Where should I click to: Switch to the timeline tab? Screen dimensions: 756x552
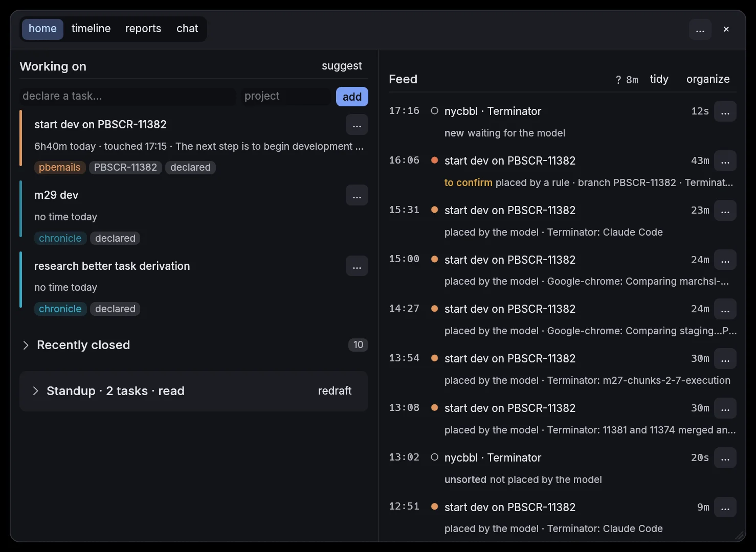pyautogui.click(x=91, y=29)
